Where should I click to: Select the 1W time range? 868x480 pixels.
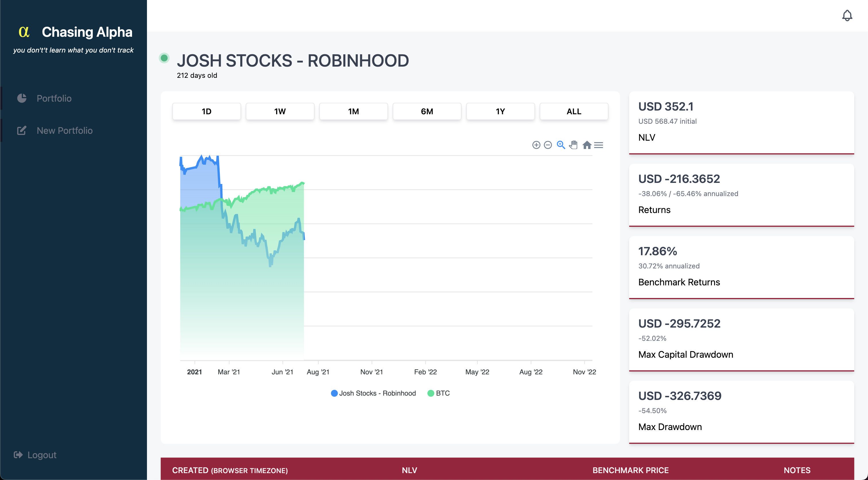coord(280,111)
